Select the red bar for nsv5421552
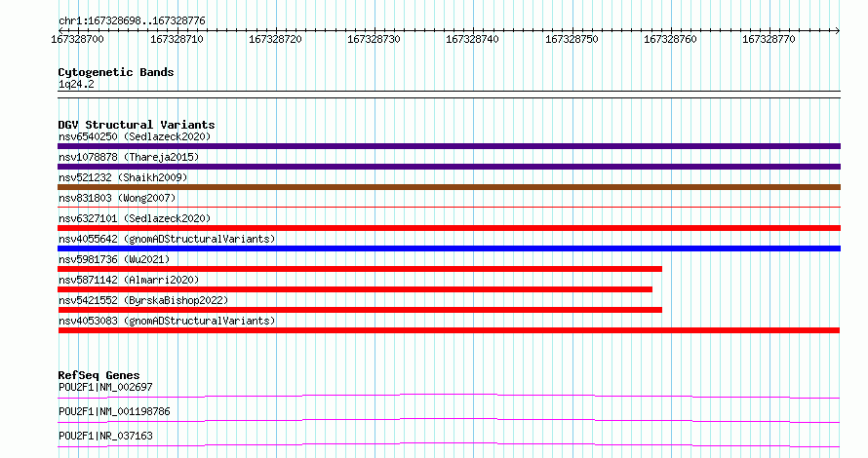 (x=360, y=310)
